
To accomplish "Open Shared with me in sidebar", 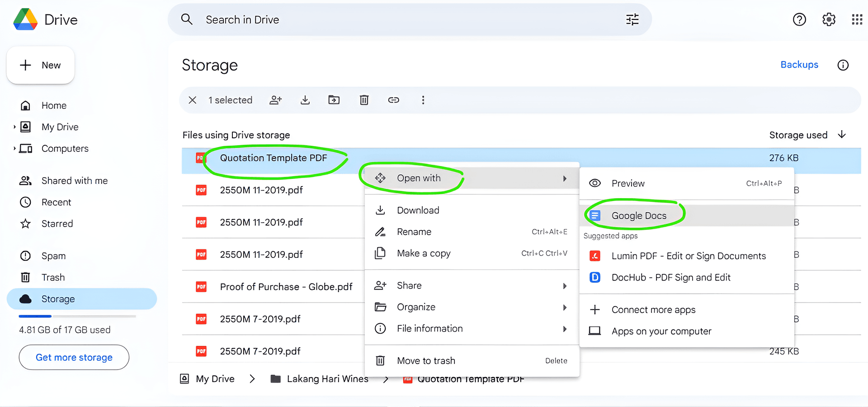I will point(82,181).
